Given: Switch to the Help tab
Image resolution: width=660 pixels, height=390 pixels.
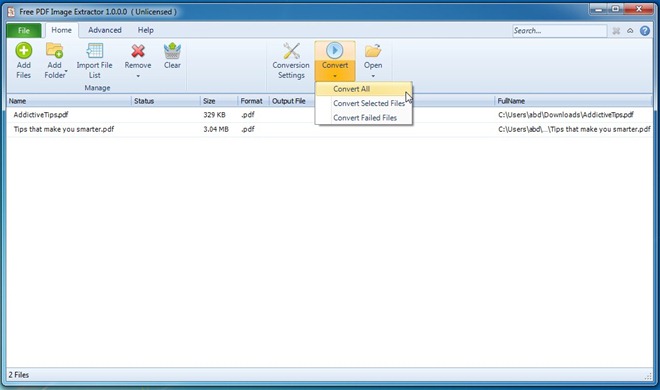Looking at the screenshot, I should (146, 30).
